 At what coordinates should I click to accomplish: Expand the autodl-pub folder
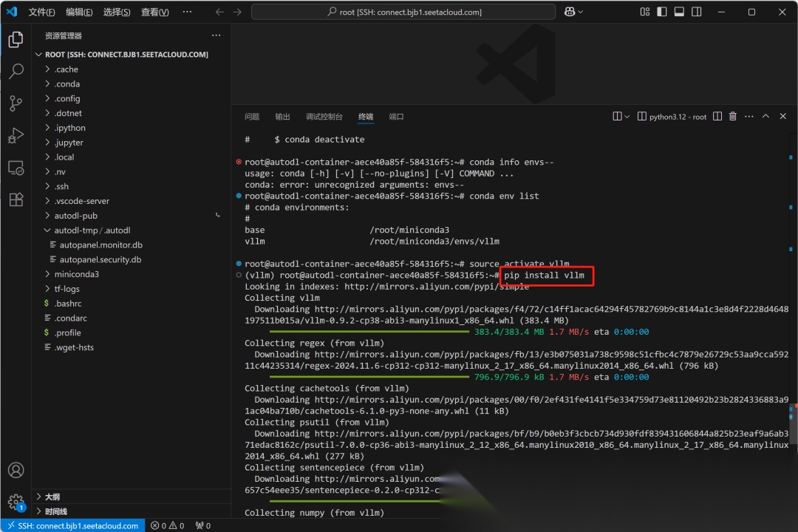click(x=131, y=216)
